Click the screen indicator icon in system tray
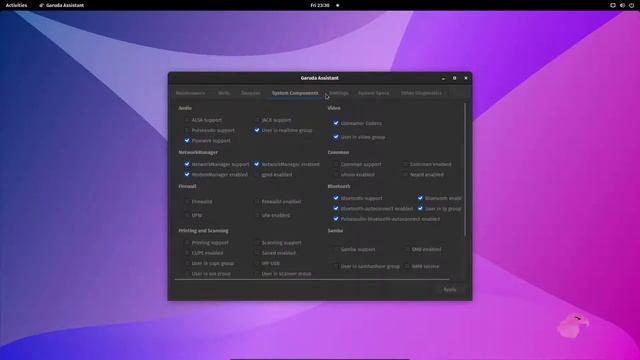This screenshot has width=640, height=360. tap(613, 5)
